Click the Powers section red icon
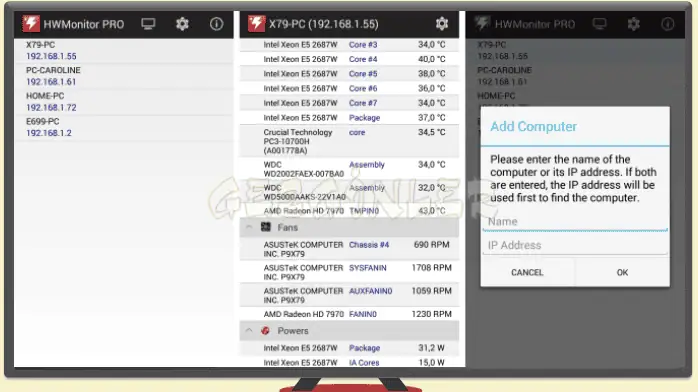The image size is (698, 392). click(265, 331)
